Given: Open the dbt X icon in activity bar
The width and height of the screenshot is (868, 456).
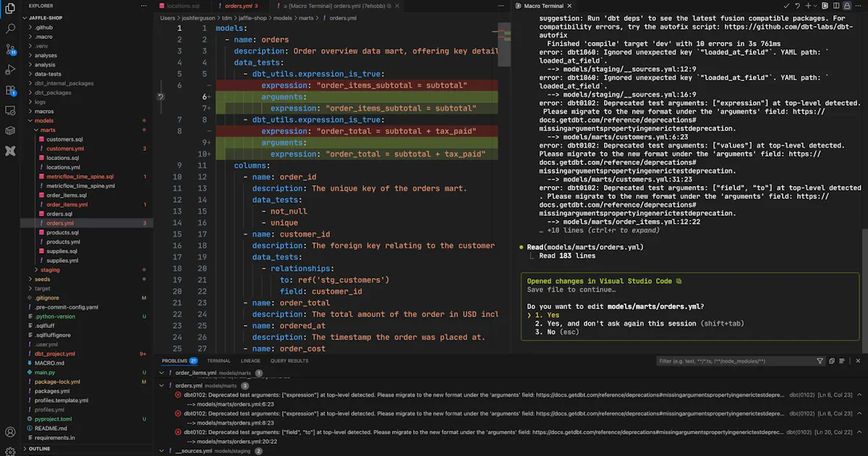Looking at the screenshot, I should click(10, 151).
